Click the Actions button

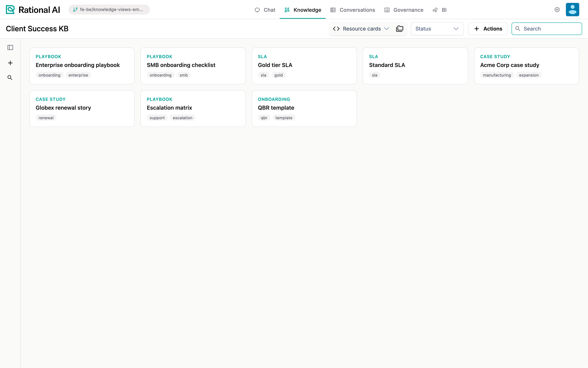488,29
